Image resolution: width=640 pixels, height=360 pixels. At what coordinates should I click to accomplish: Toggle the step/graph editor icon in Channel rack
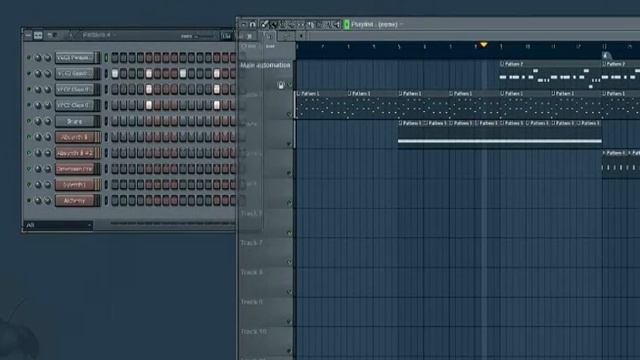(38, 36)
